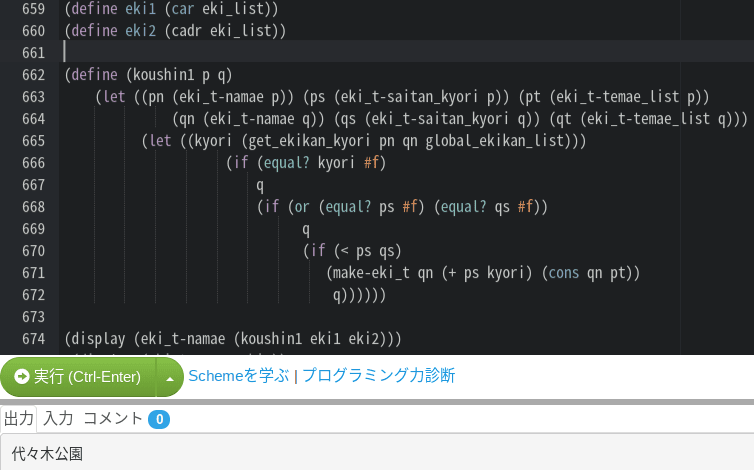Place cursor on empty line 661
The image size is (754, 470).
click(x=406, y=52)
